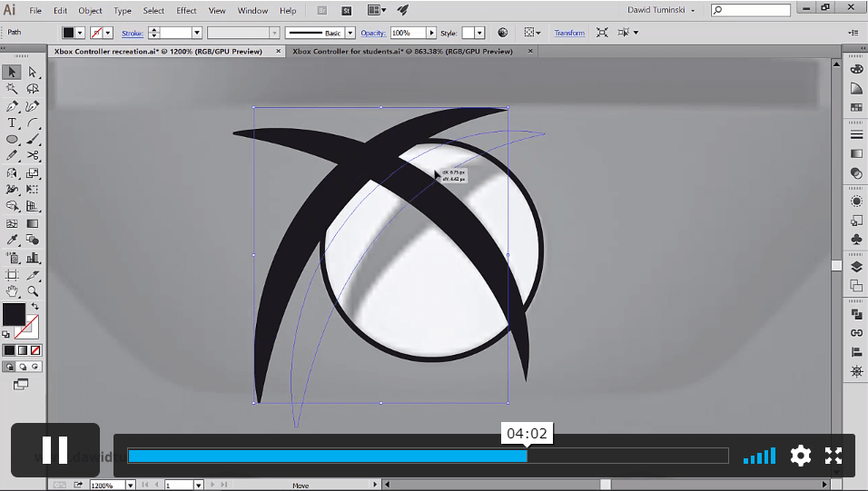Enable Draw Inside mode
The width and height of the screenshot is (868, 491).
(x=35, y=367)
